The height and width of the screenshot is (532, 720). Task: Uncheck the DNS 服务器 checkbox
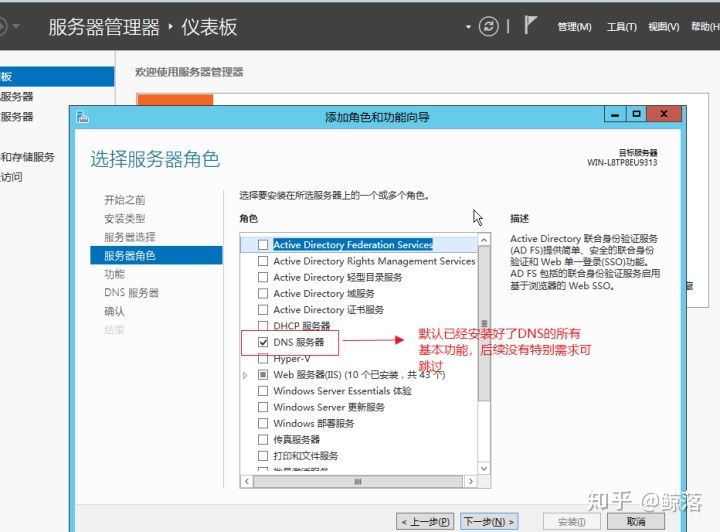click(263, 342)
